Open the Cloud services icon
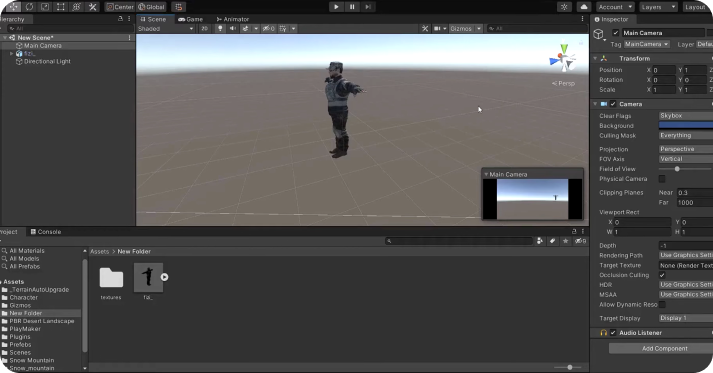The height and width of the screenshot is (373, 713). coord(584,7)
